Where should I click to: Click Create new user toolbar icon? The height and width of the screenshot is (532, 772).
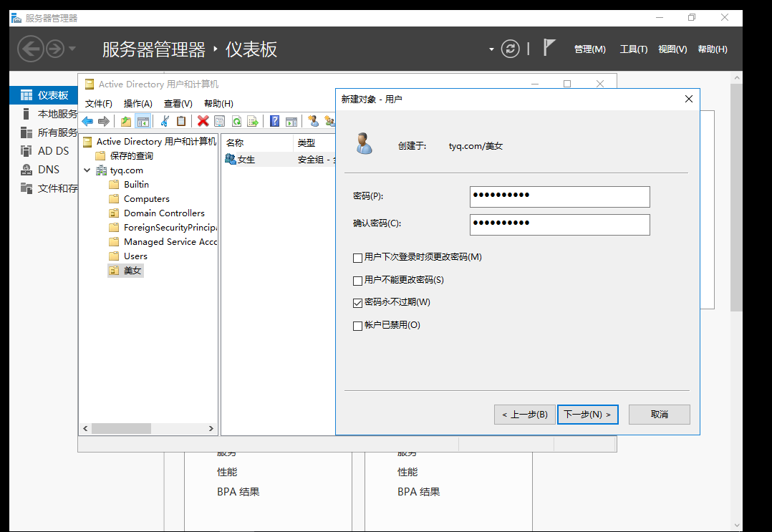coord(313,121)
